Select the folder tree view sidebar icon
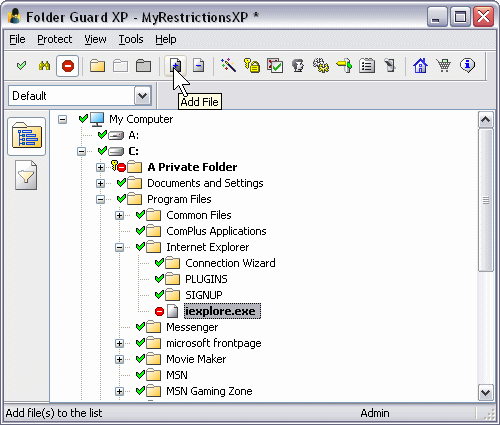Image resolution: width=500 pixels, height=425 pixels. click(x=26, y=136)
